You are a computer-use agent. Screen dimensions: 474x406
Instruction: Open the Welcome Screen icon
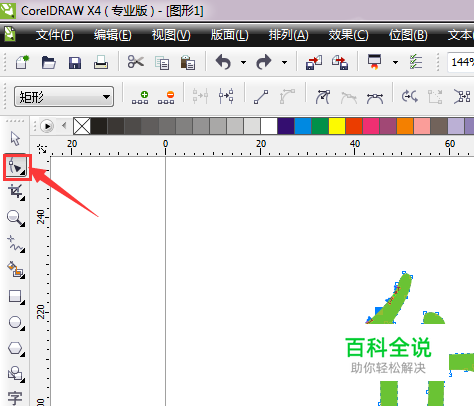[415, 62]
